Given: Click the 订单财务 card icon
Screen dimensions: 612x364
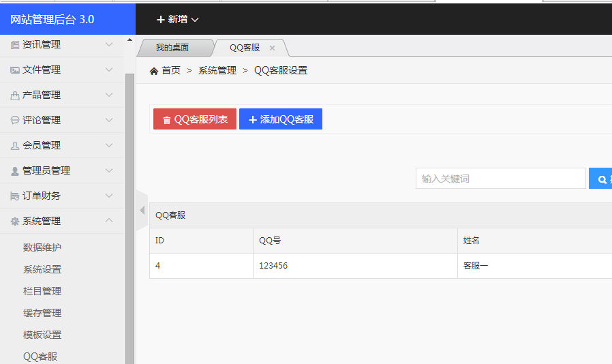Looking at the screenshot, I should [15, 196].
